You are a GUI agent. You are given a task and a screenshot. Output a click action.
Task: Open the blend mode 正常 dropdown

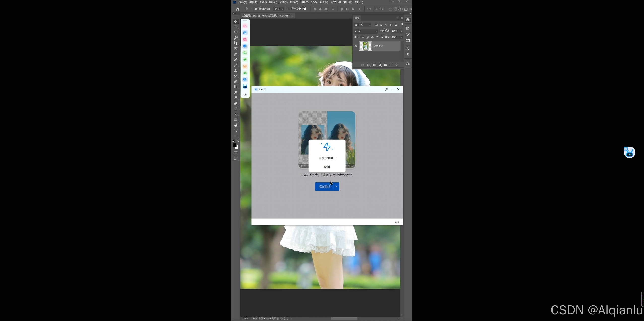(366, 31)
